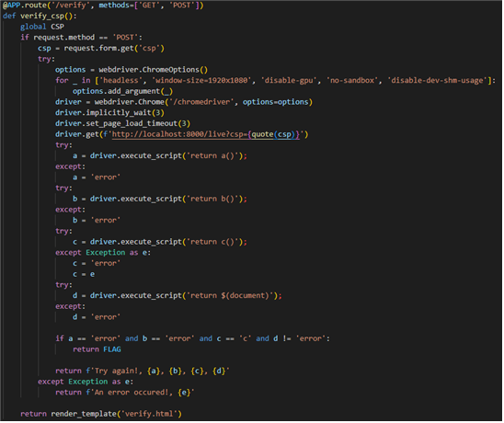This screenshot has width=504, height=423.
Task: Click the "b = 'error'" line
Action: 97,221
